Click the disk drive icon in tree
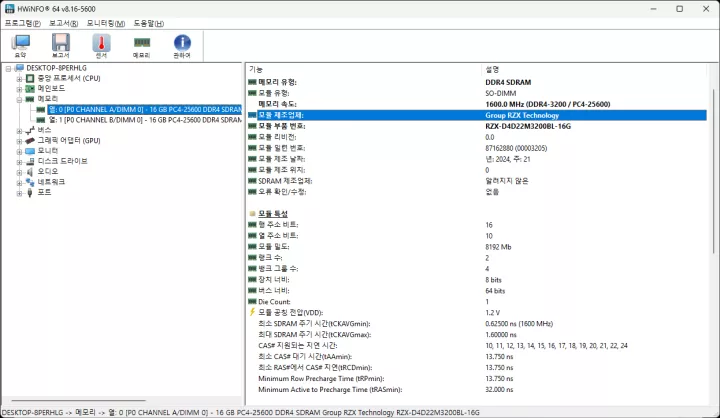720x418 pixels. point(30,161)
